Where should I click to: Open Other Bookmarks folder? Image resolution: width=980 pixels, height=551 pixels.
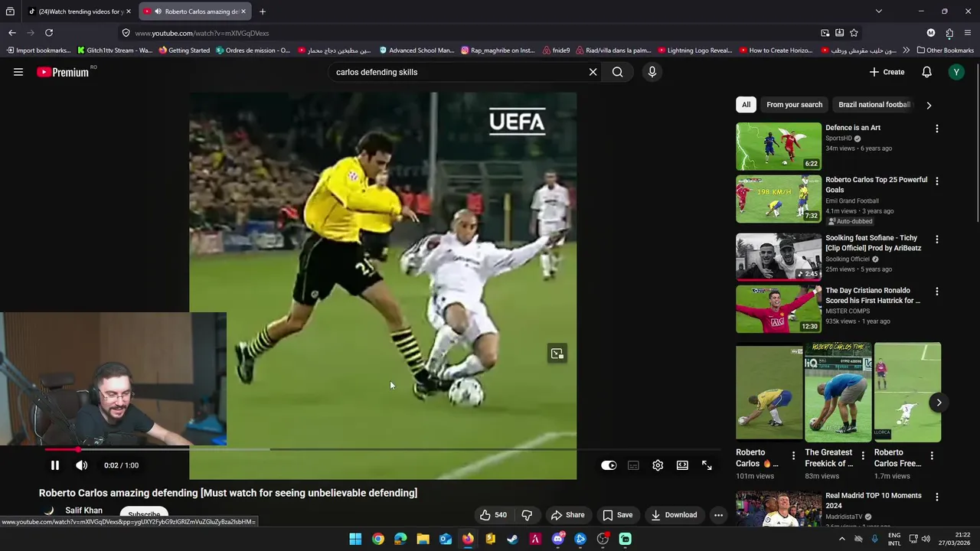[x=945, y=51]
